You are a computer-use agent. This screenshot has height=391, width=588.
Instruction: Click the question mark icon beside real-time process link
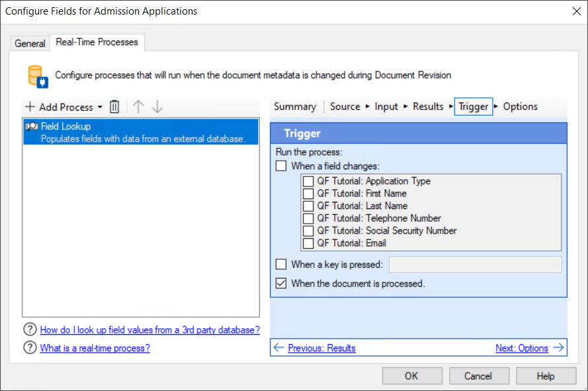pos(30,346)
